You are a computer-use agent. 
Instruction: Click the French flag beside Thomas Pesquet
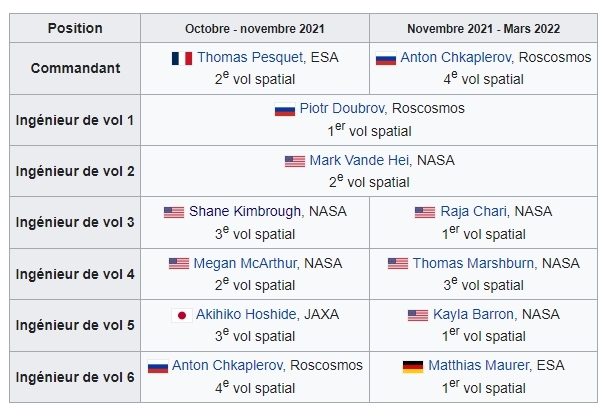pyautogui.click(x=182, y=59)
